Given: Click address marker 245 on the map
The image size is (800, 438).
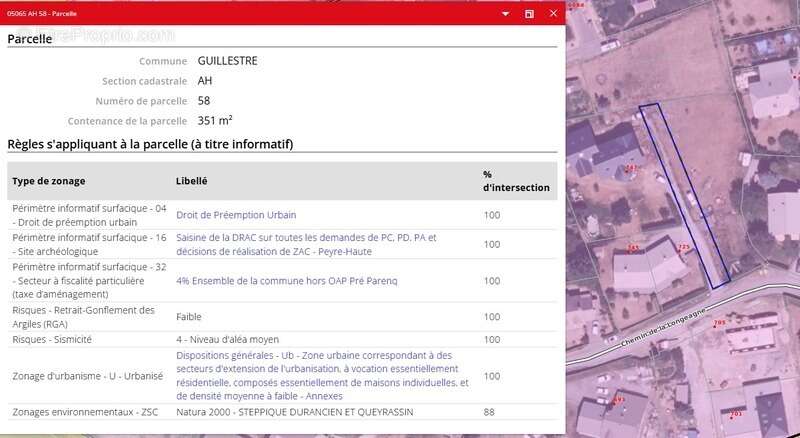Looking at the screenshot, I should (633, 247).
